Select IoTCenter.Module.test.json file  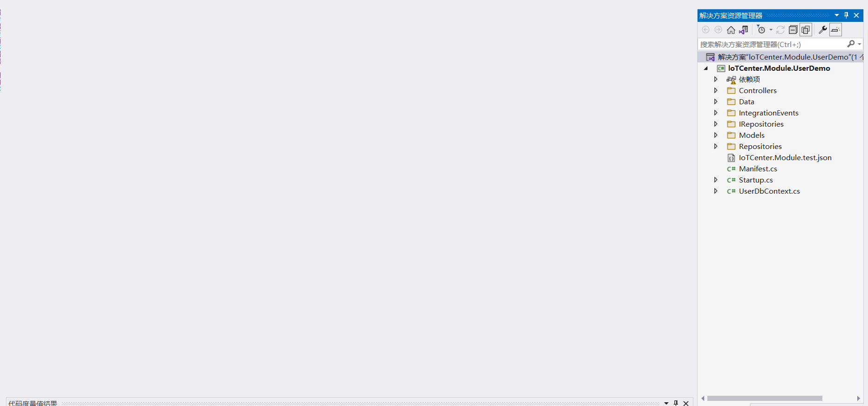[785, 157]
